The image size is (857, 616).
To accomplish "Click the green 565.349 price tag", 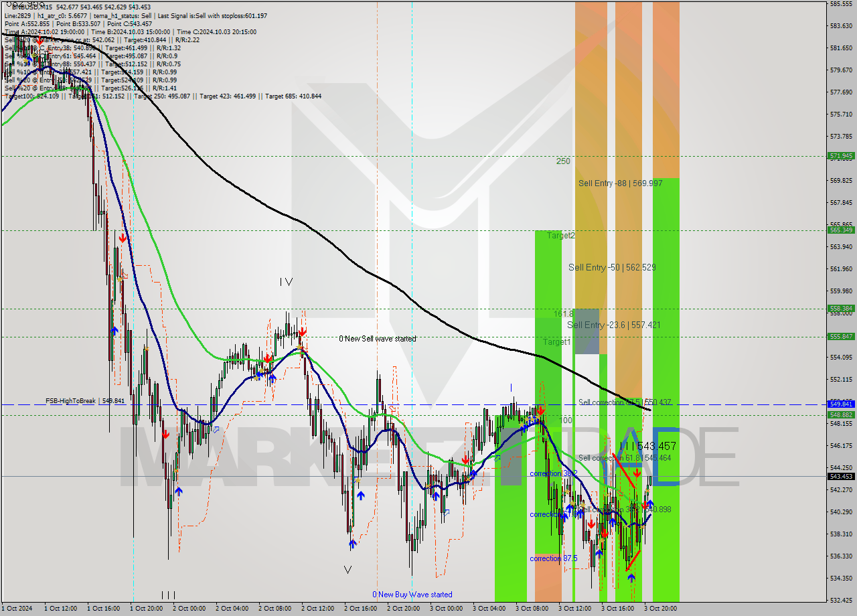I will pos(842,230).
